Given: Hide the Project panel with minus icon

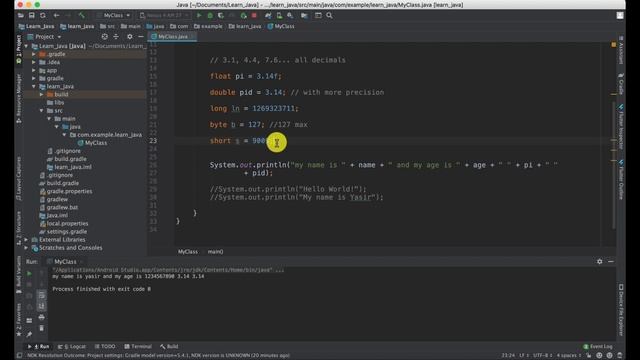Looking at the screenshot, I should coord(141,37).
